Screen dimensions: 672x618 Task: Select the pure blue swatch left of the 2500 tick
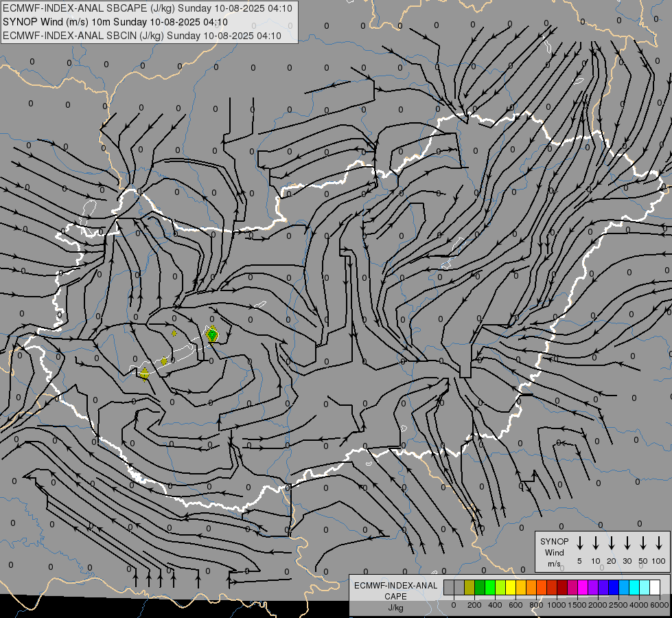click(613, 587)
